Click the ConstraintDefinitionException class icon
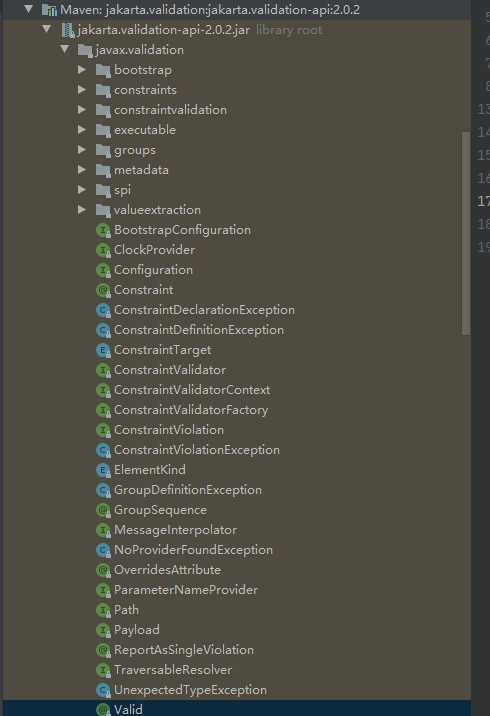The width and height of the screenshot is (490, 716). coord(103,330)
